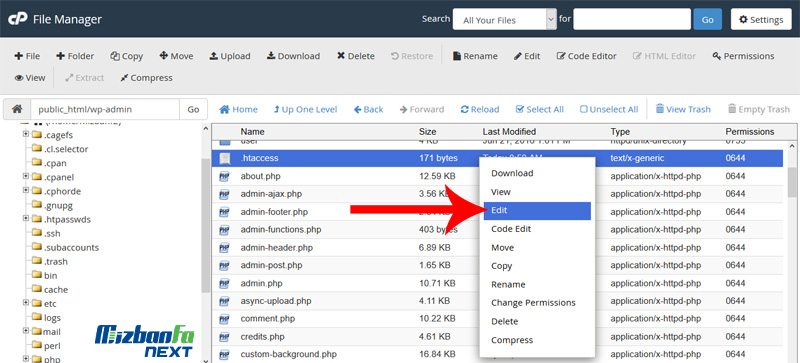Go to Home in navigation bar

coord(239,109)
